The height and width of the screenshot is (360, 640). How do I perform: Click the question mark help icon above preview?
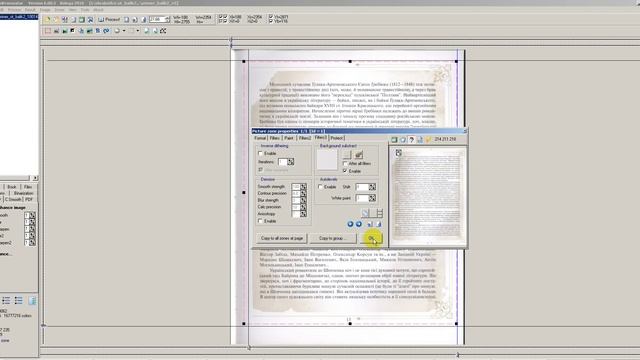coord(411,140)
